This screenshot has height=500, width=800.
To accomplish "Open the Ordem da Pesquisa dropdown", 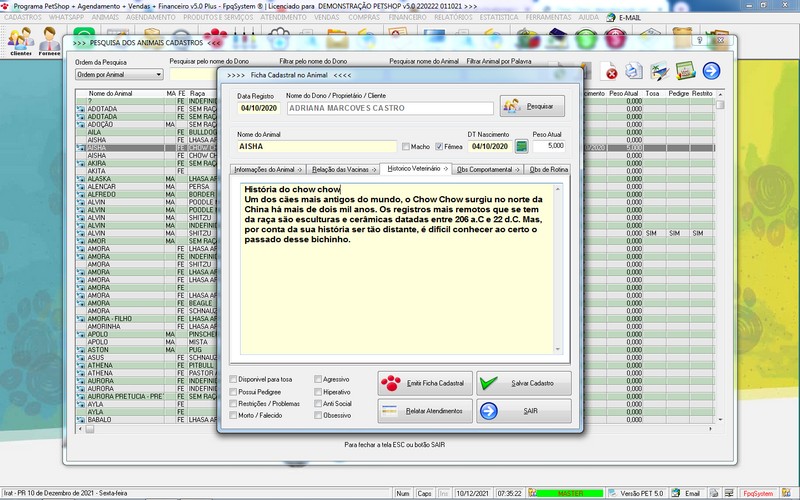I will click(119, 74).
